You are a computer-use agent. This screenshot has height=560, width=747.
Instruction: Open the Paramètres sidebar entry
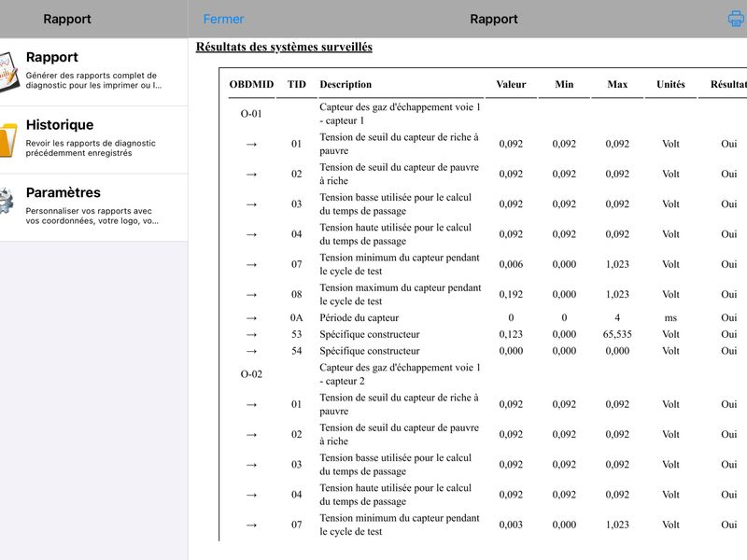coord(94,207)
